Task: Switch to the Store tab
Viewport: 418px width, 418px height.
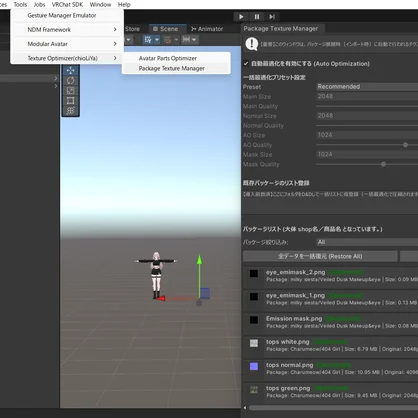Action: [x=132, y=29]
